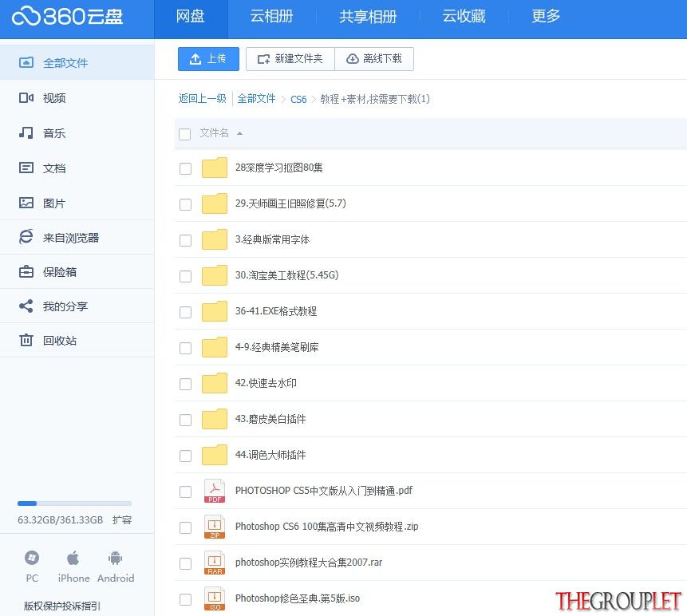Image resolution: width=687 pixels, height=616 pixels.
Task: Click the PDF icon of PHOTOSHOP CS5 file
Action: pos(215,492)
